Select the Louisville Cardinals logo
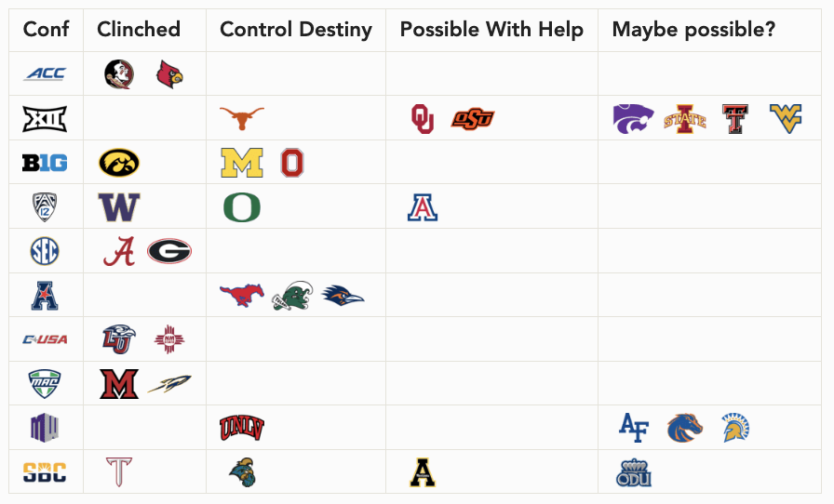This screenshot has width=834, height=504. 169,73
